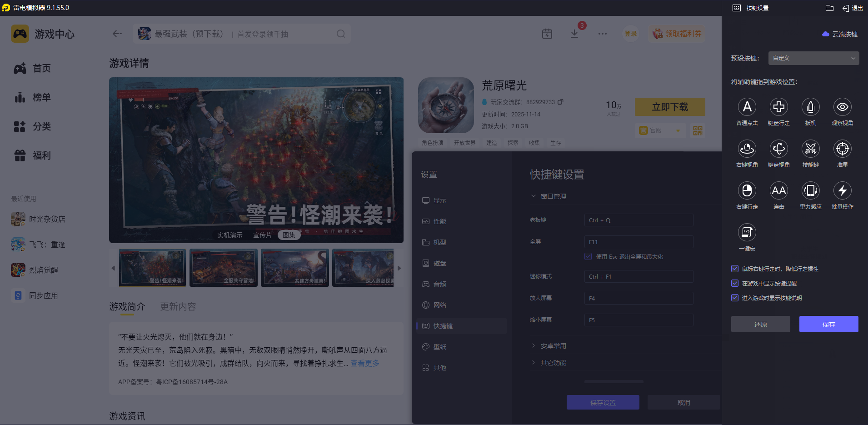This screenshot has width=868, height=425.
Task: Open the 按键设置 keyboard settings icon
Action: point(737,8)
